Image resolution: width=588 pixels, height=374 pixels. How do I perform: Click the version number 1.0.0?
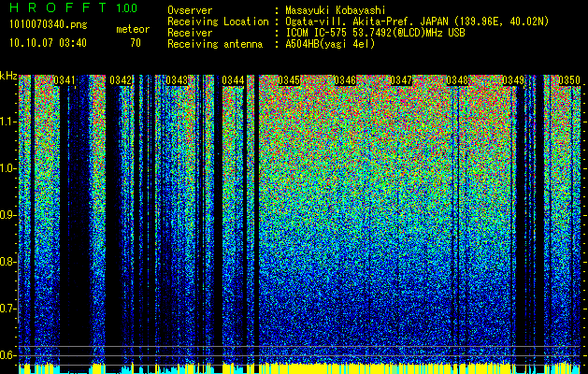[127, 7]
